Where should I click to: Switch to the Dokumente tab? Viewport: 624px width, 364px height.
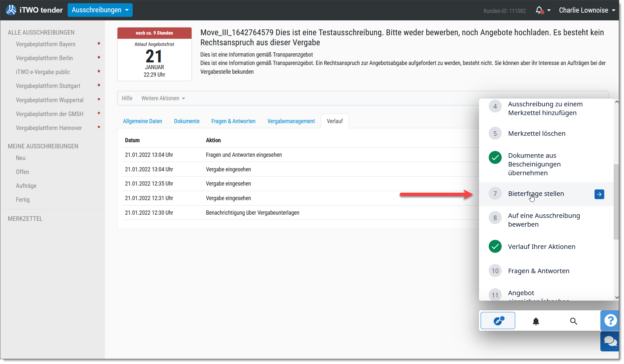click(x=187, y=121)
